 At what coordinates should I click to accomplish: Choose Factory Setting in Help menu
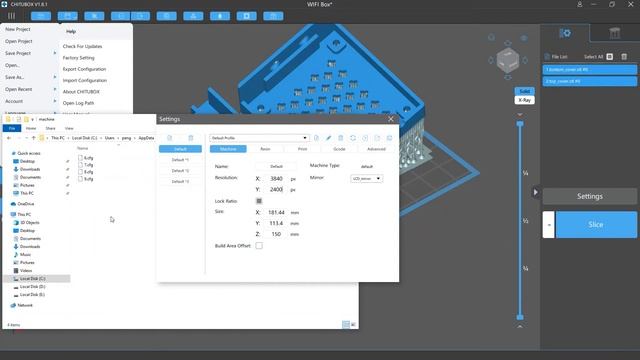[x=78, y=58]
